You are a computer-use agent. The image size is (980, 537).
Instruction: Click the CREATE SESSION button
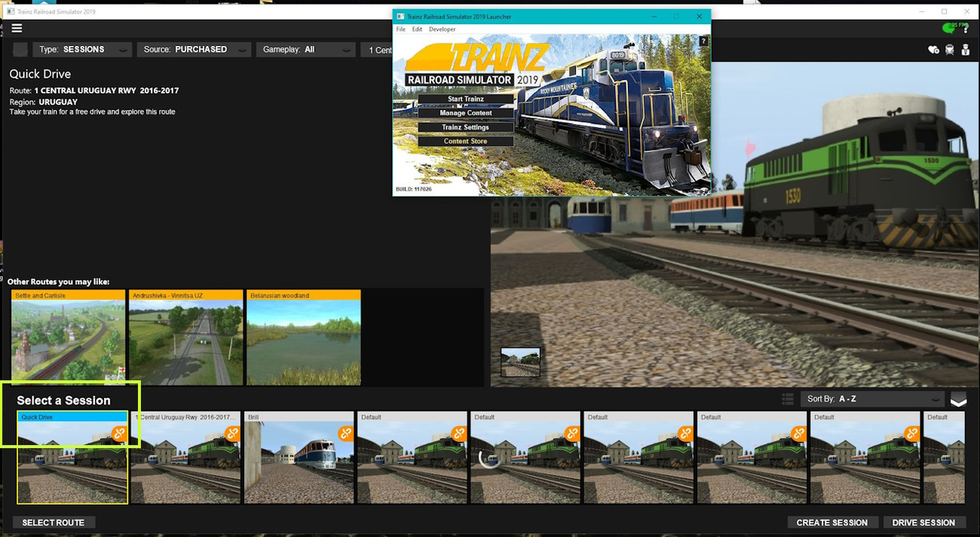(x=832, y=522)
